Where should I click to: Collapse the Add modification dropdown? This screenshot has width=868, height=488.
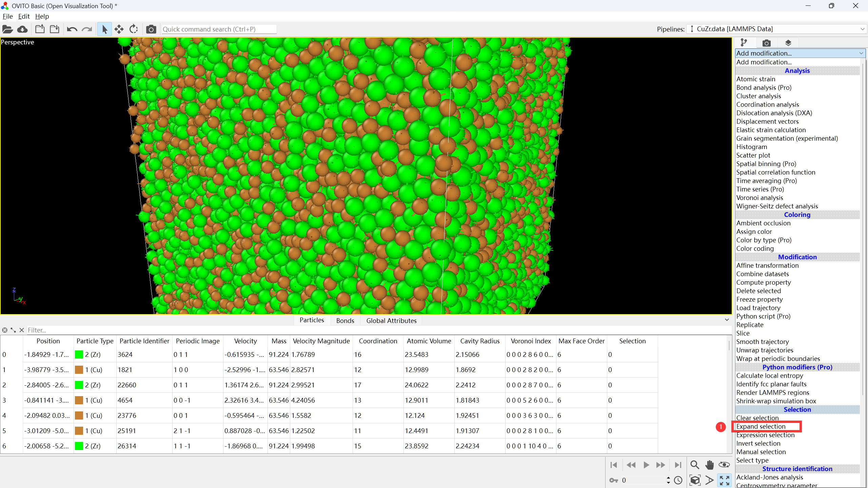(x=861, y=53)
